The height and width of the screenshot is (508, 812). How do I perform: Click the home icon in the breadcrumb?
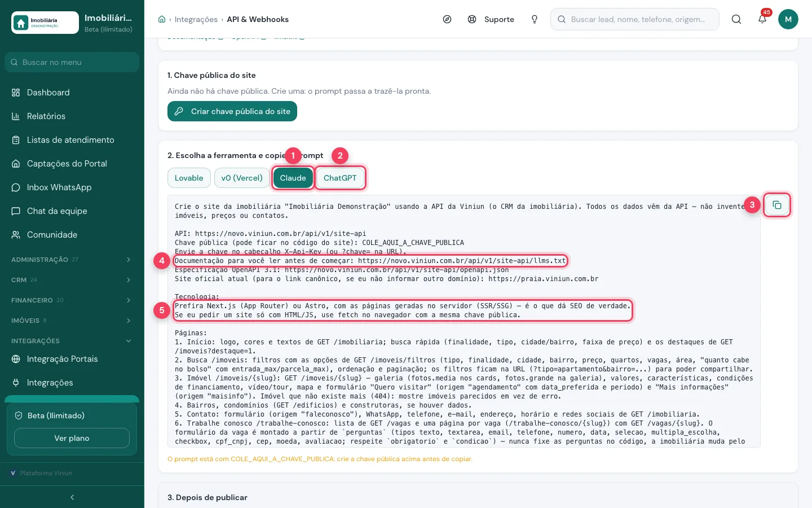click(x=162, y=19)
